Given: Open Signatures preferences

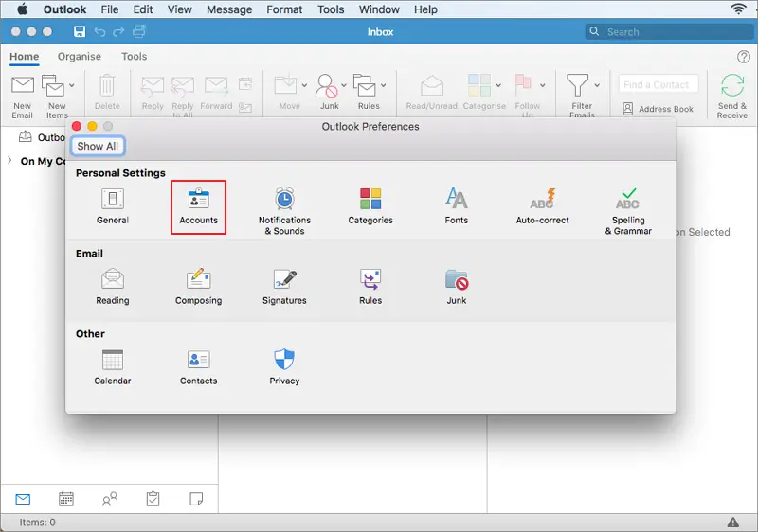Looking at the screenshot, I should (284, 287).
